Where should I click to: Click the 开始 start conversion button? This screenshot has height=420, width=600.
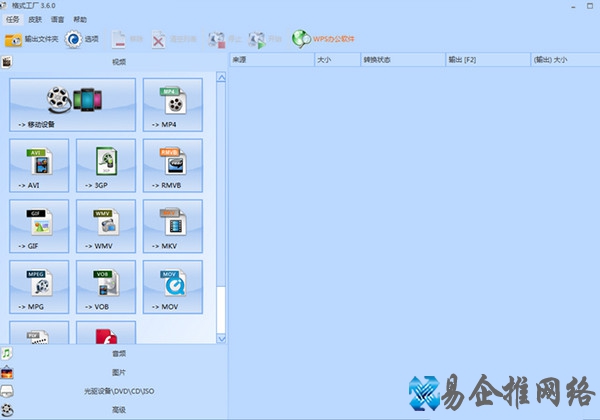click(x=265, y=39)
